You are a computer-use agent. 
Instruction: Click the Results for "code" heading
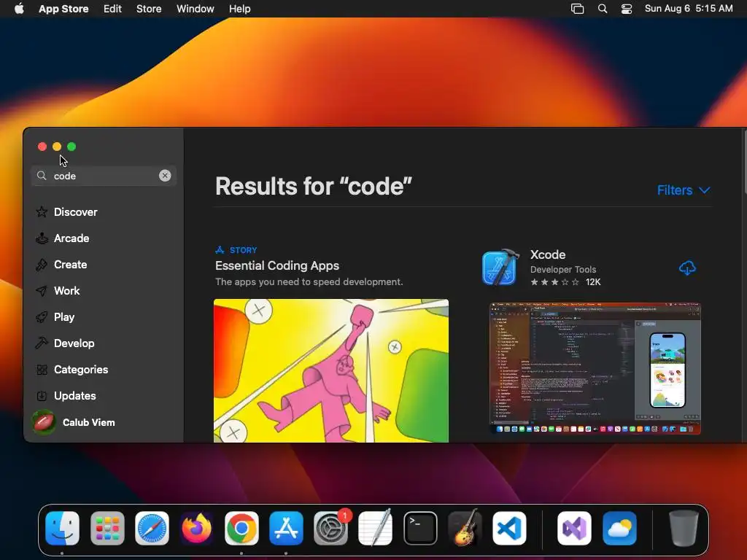click(314, 186)
